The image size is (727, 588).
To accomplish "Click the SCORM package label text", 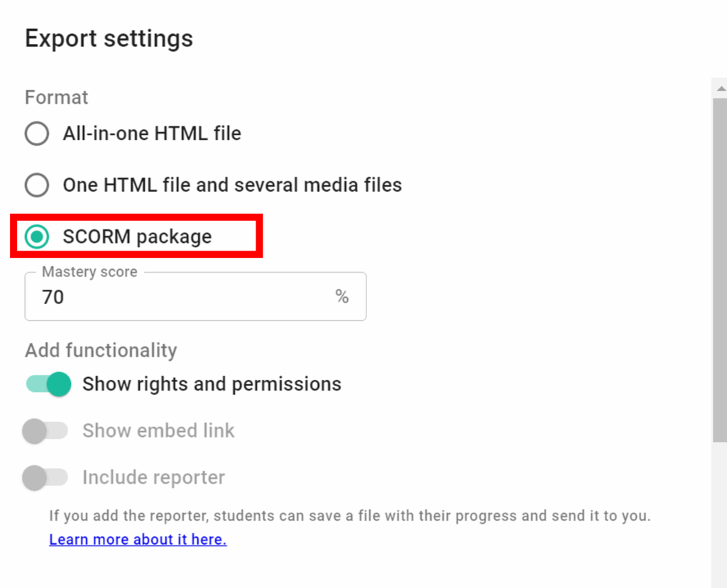I will 137,236.
